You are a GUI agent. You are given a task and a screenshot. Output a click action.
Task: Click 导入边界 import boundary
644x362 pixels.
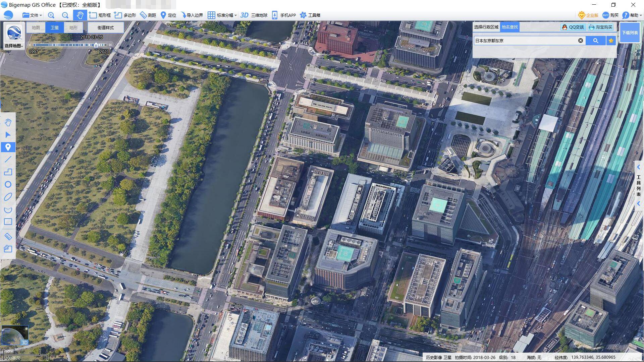click(192, 15)
